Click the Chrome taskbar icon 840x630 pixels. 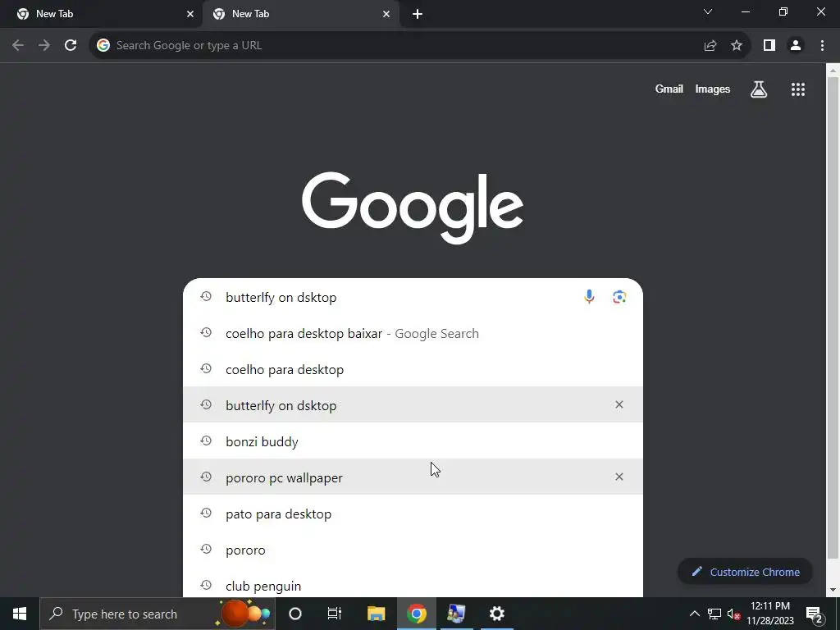pyautogui.click(x=416, y=614)
